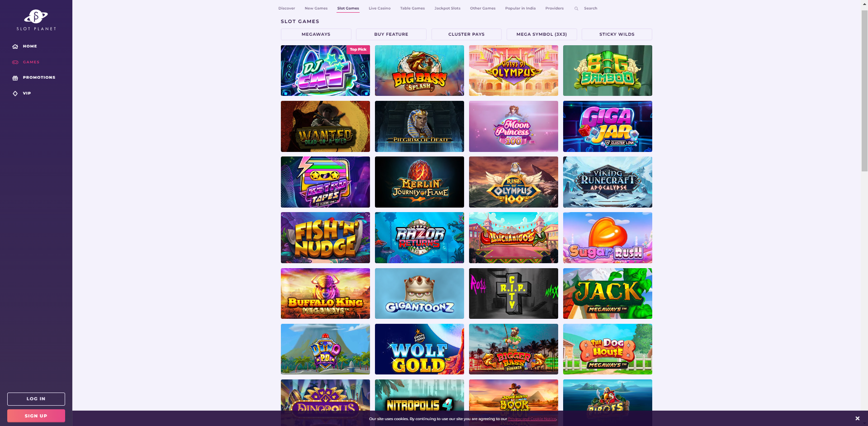Open Dinopolis game
Viewport: 868px width, 426px height.
click(325, 395)
